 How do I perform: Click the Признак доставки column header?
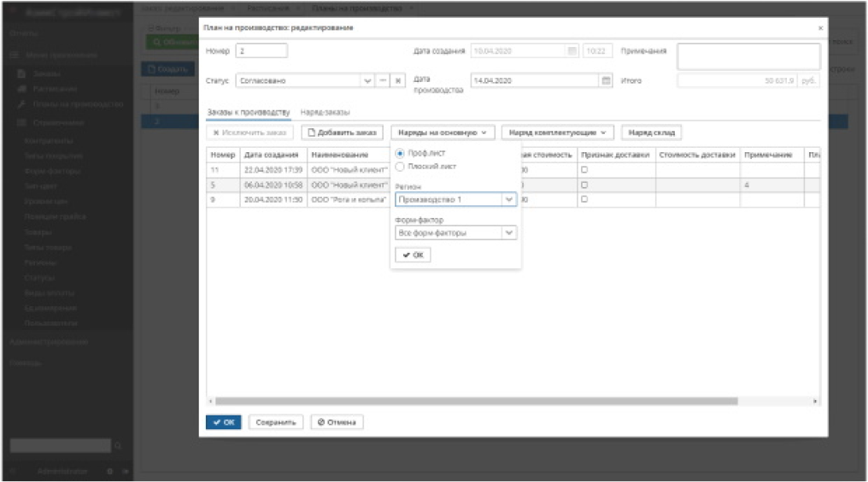click(616, 155)
